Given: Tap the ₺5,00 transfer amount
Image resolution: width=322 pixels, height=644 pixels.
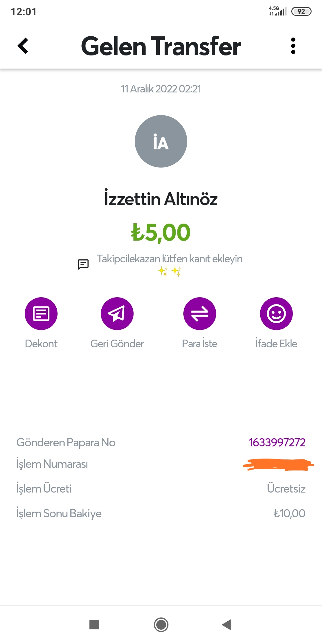Looking at the screenshot, I should pos(161,233).
